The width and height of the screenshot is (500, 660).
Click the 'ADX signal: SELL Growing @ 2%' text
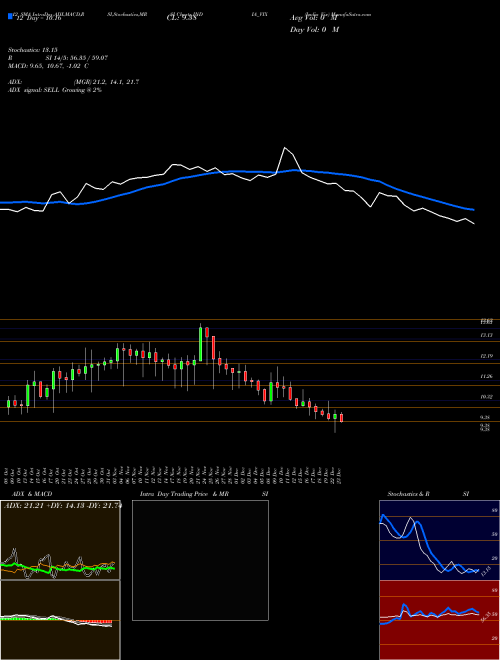pos(55,90)
